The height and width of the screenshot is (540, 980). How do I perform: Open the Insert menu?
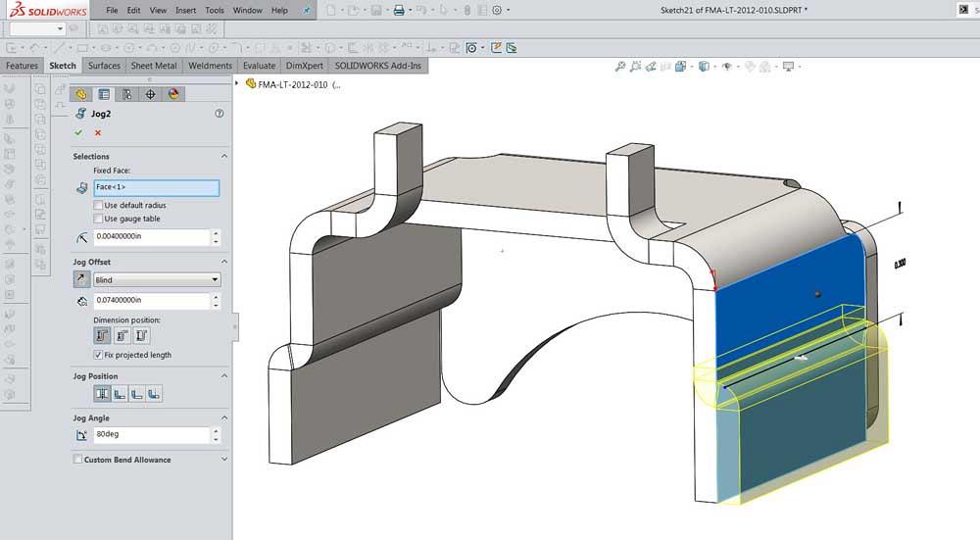(x=185, y=10)
